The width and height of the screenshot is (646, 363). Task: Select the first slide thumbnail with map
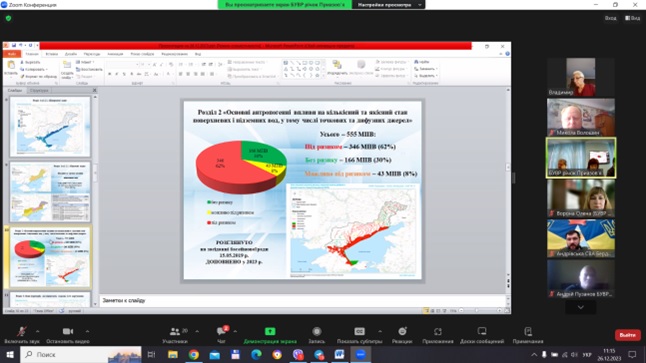[x=50, y=126]
